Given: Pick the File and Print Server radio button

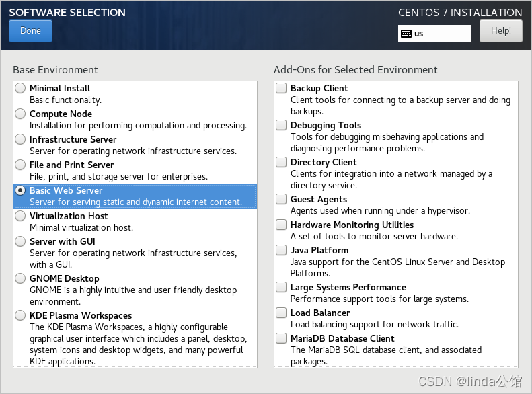Looking at the screenshot, I should coord(20,165).
